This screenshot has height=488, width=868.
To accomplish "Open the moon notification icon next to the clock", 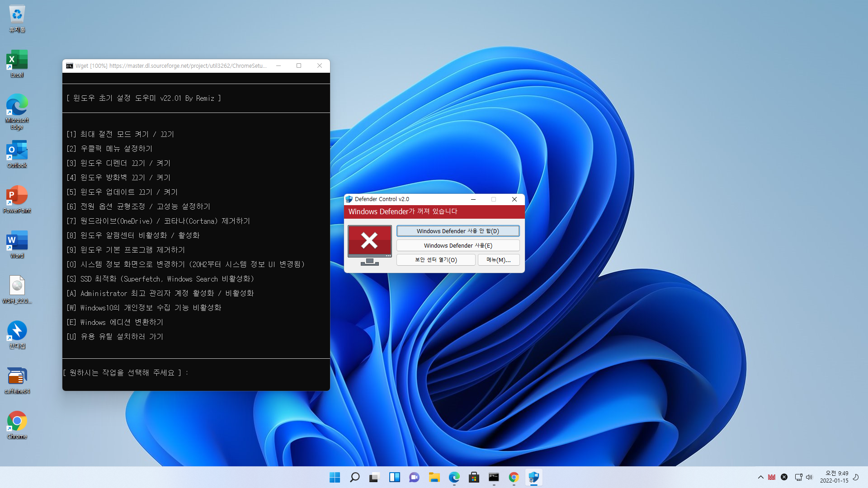I will pos(856,477).
